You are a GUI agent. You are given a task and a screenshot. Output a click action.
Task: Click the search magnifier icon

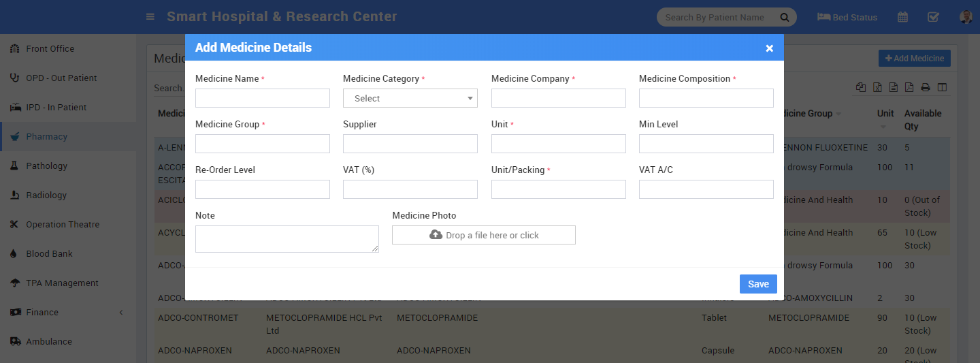click(784, 17)
